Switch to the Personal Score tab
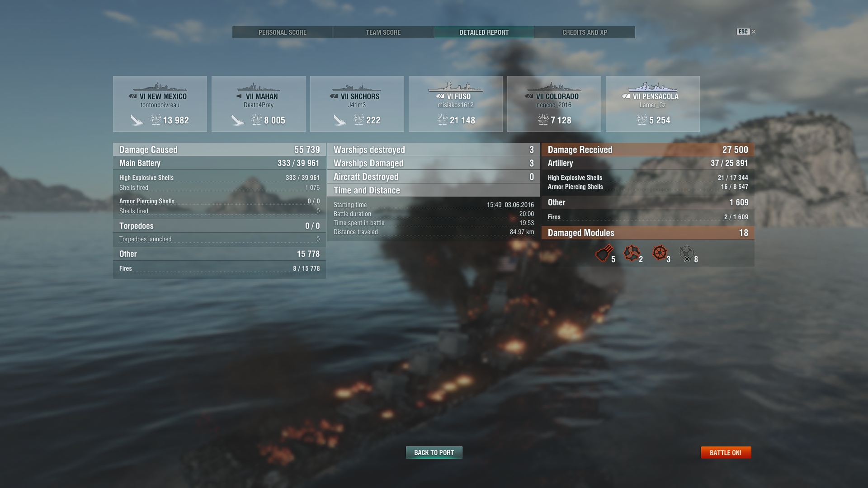 (283, 33)
